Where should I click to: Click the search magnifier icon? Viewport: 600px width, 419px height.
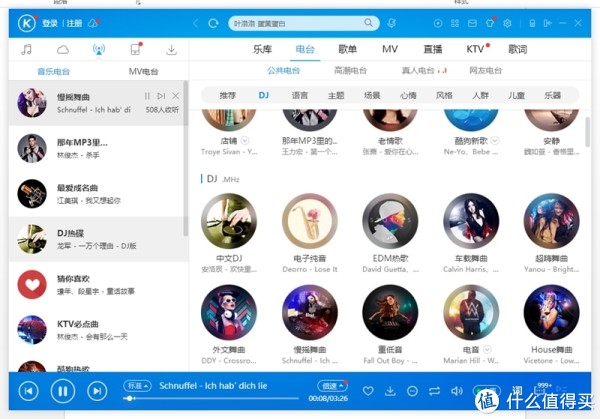click(x=368, y=23)
